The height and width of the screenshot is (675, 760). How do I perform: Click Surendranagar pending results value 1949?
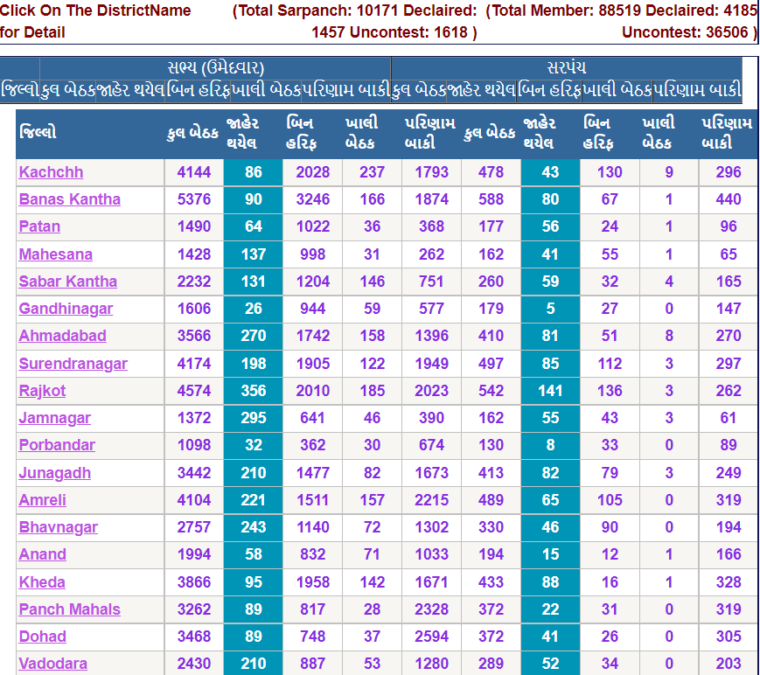pos(431,363)
